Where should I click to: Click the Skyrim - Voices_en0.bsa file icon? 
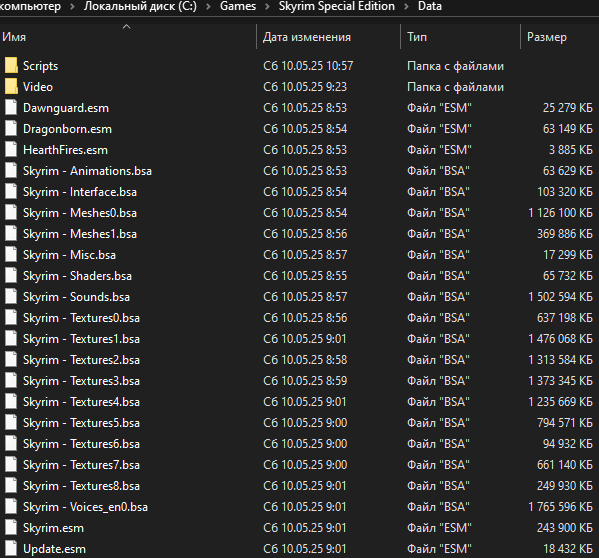point(11,506)
